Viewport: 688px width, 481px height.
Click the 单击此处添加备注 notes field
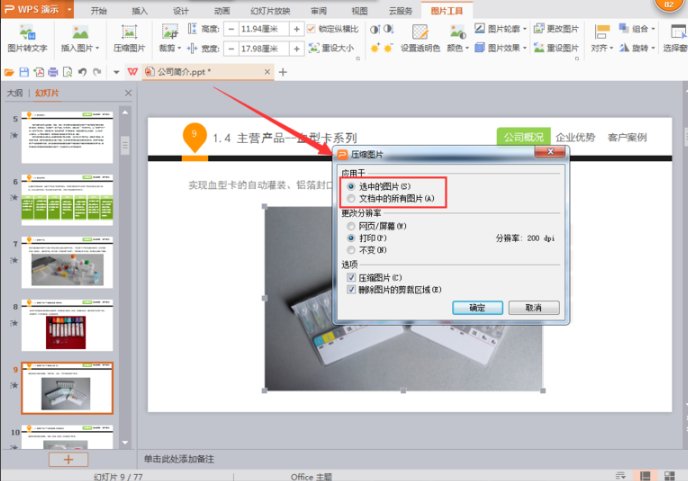coord(179,459)
